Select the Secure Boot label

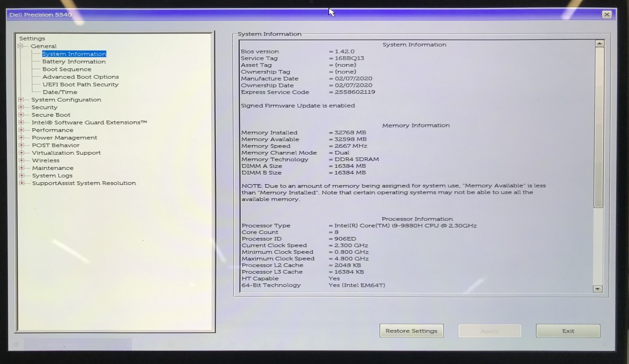[51, 115]
